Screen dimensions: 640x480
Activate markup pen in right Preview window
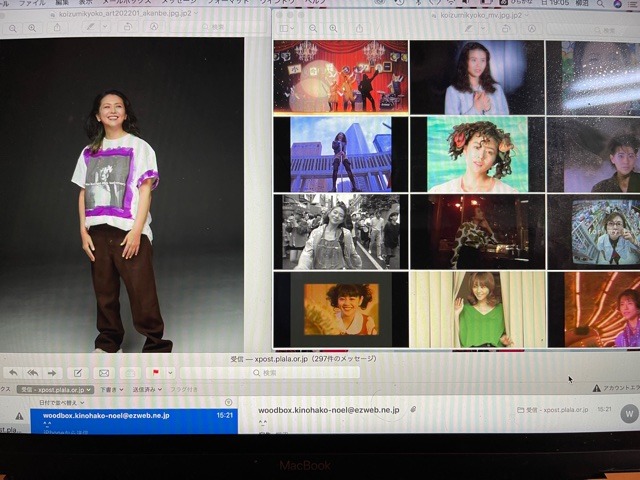click(x=469, y=29)
